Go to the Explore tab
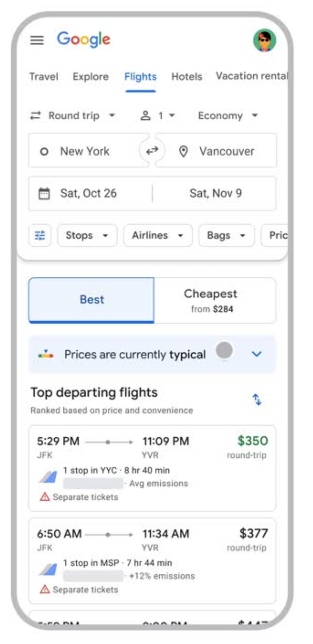This screenshot has height=644, width=313. tap(91, 77)
